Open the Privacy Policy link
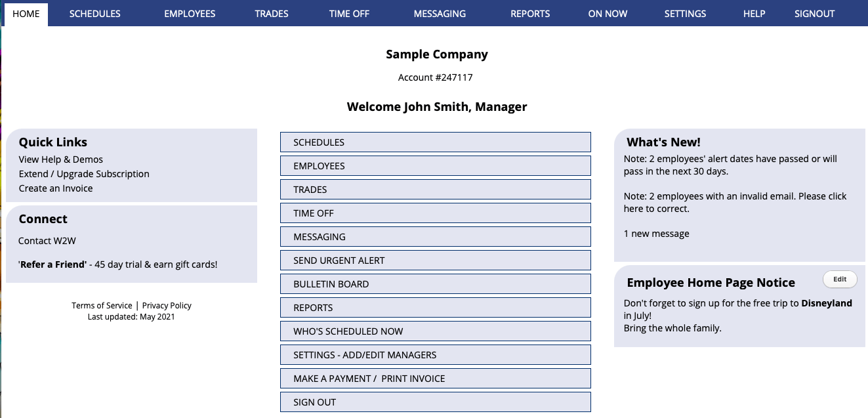 (167, 306)
